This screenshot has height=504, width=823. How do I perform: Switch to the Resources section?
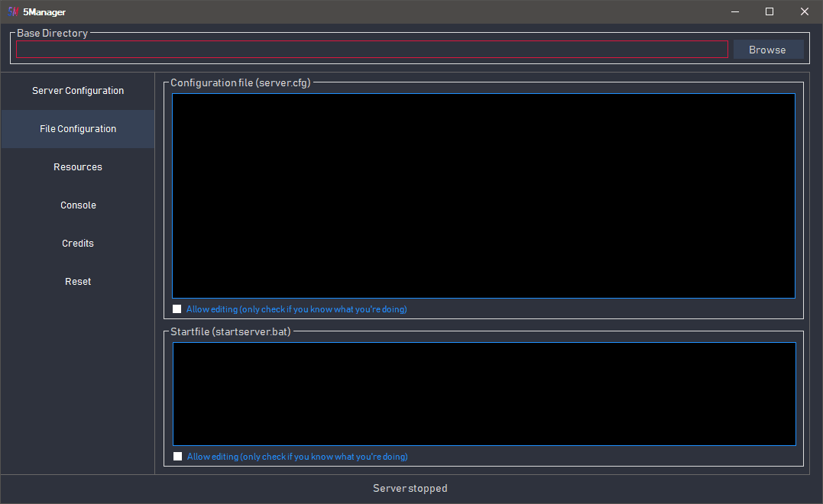click(78, 167)
